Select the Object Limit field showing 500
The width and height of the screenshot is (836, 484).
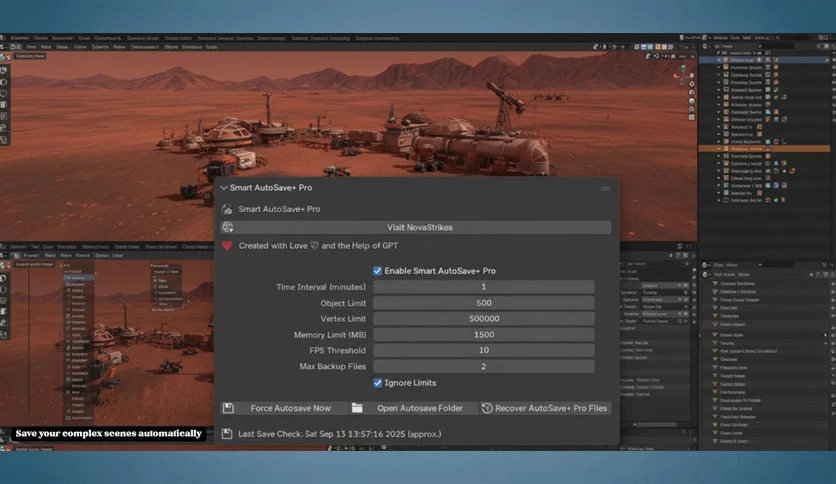coord(484,303)
